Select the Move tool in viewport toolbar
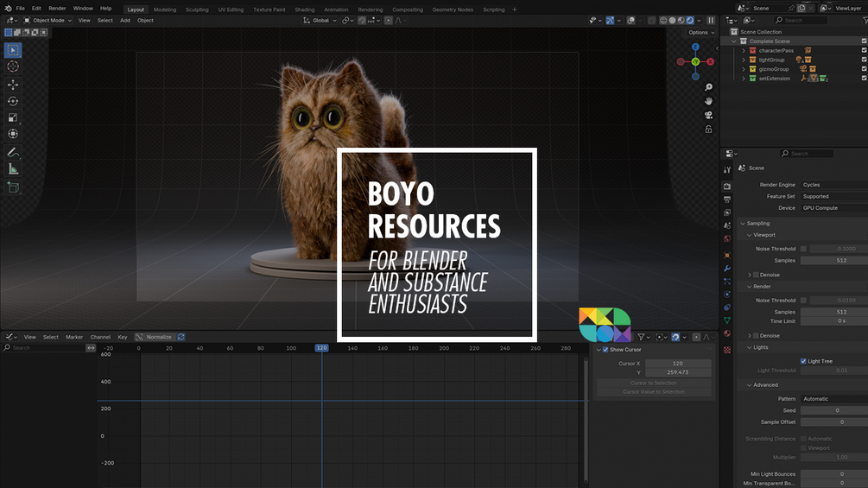The image size is (868, 488). [13, 85]
